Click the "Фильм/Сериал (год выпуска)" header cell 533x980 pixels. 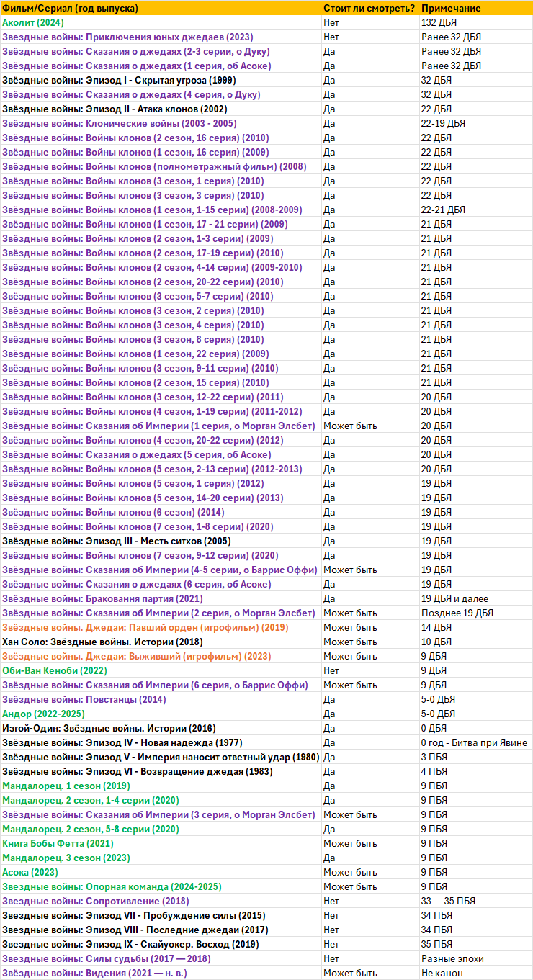(71, 8)
